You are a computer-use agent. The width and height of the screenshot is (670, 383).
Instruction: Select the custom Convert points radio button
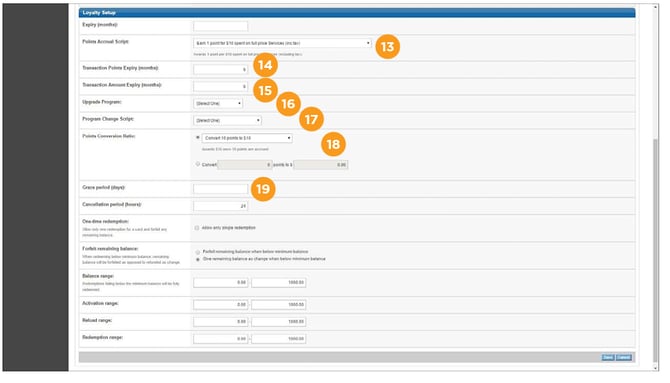point(197,164)
